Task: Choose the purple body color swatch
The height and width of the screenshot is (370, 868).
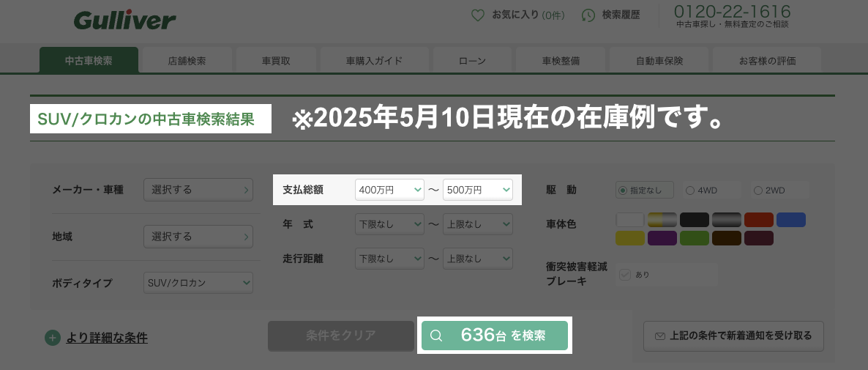Action: [x=662, y=238]
